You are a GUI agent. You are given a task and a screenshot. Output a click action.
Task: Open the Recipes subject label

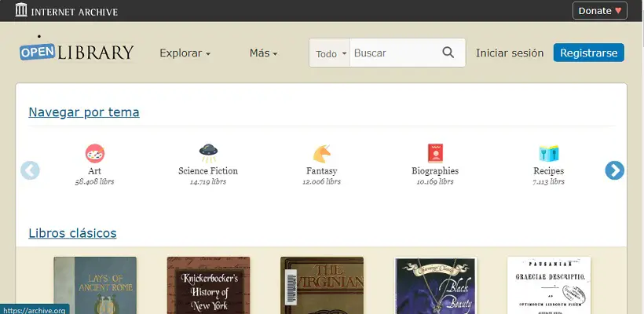pyautogui.click(x=549, y=171)
